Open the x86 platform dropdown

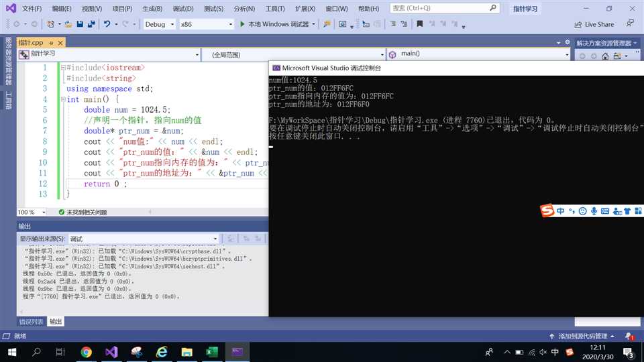click(207, 24)
